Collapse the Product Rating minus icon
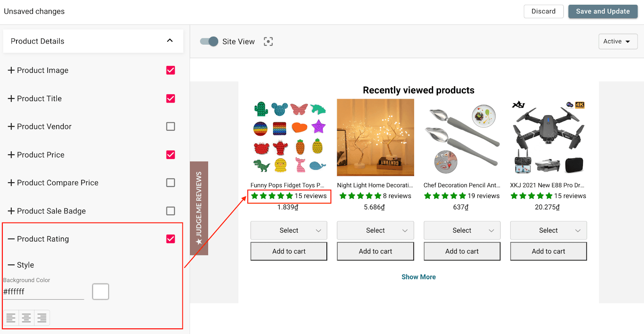The width and height of the screenshot is (644, 334). coord(11,239)
